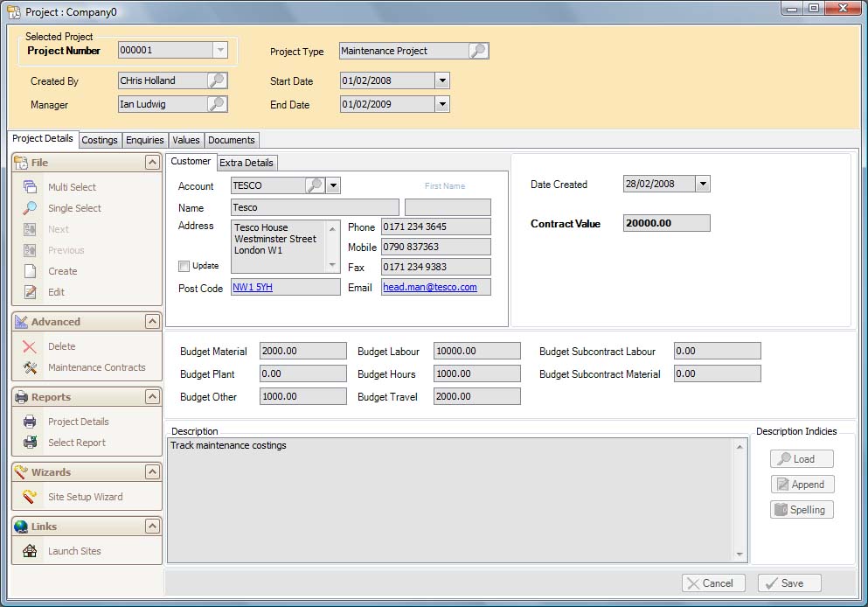Tick the Update address checkbox
Image resolution: width=868 pixels, height=607 pixels.
click(x=184, y=266)
